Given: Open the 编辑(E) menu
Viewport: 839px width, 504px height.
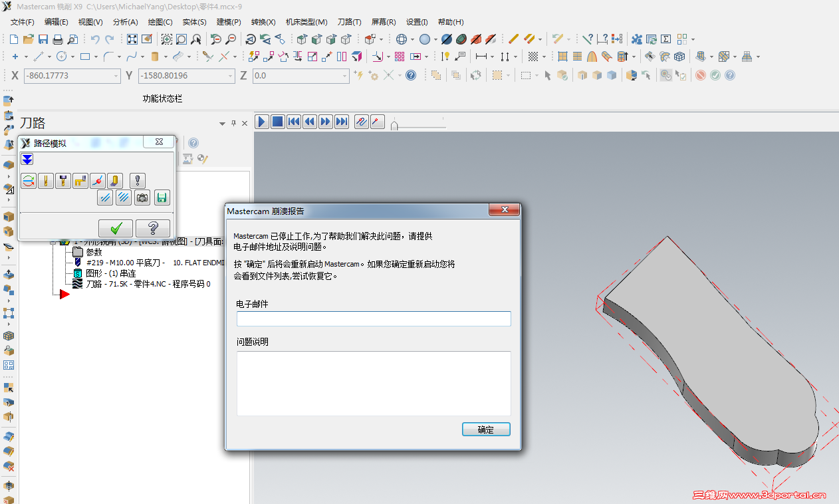Looking at the screenshot, I should pos(57,22).
